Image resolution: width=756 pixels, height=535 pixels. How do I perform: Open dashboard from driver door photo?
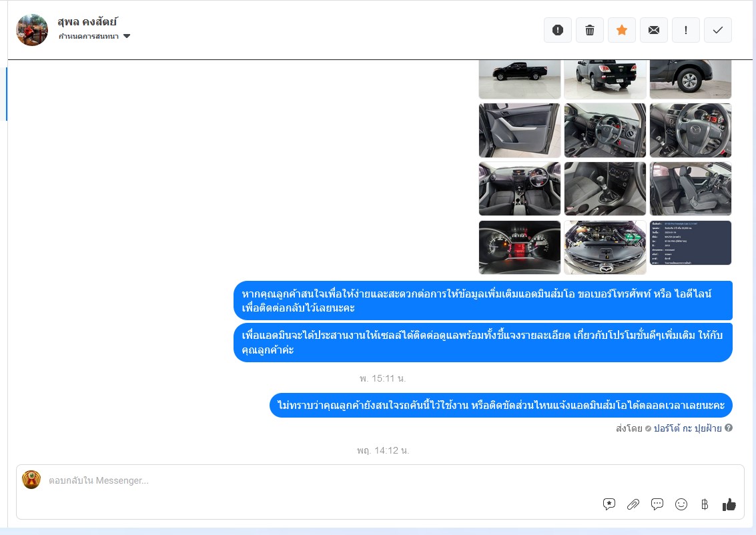click(x=605, y=130)
